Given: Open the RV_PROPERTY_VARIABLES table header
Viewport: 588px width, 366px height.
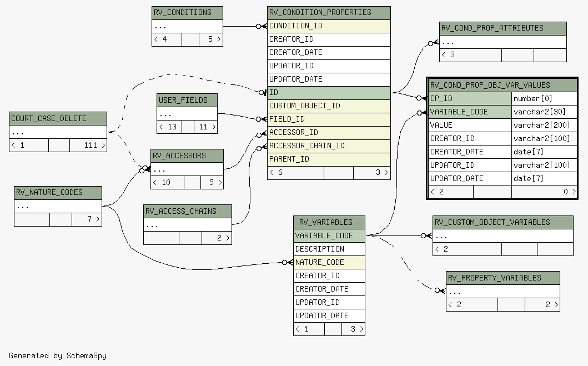Looking at the screenshot, I should point(503,278).
